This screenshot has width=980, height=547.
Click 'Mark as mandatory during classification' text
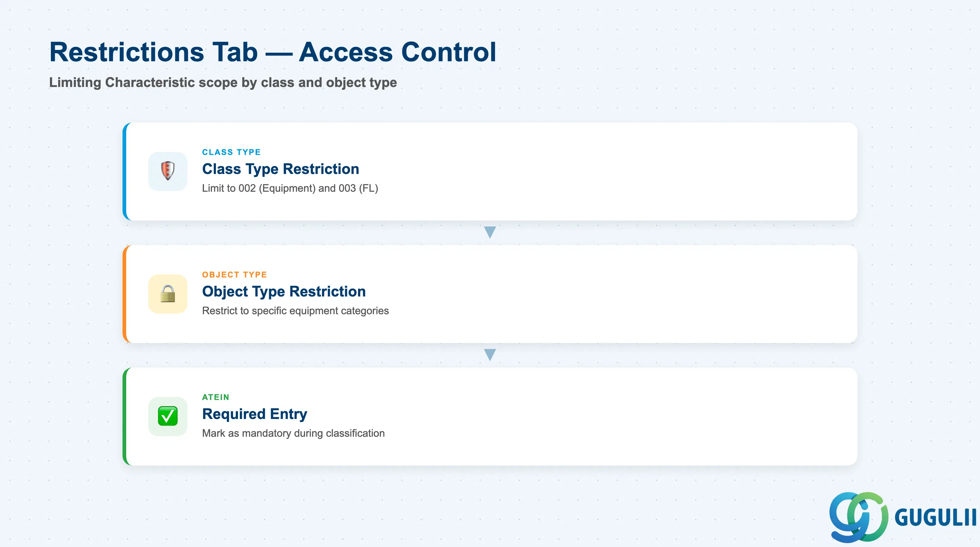tap(293, 433)
